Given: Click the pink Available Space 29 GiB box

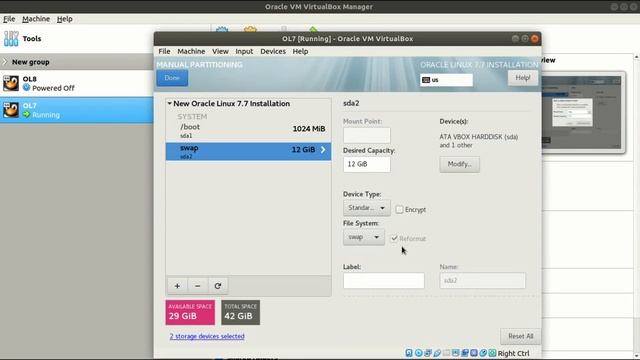Looking at the screenshot, I should point(190,313).
